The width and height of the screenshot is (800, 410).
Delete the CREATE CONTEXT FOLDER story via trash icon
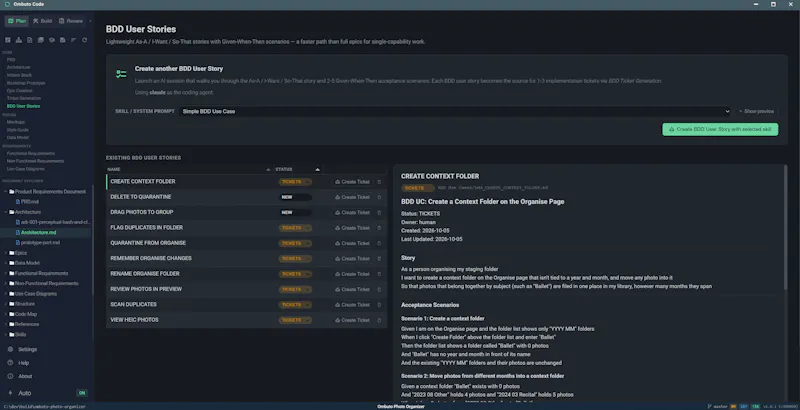[x=379, y=182]
